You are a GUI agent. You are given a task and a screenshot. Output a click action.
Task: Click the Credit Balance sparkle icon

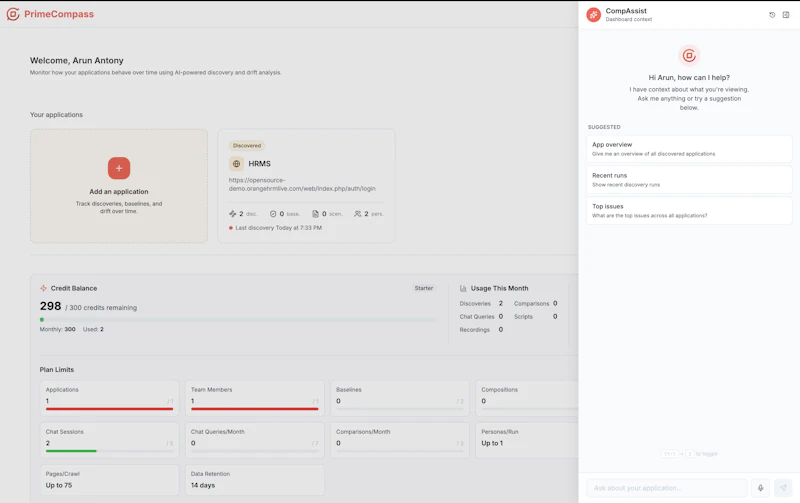click(x=43, y=288)
